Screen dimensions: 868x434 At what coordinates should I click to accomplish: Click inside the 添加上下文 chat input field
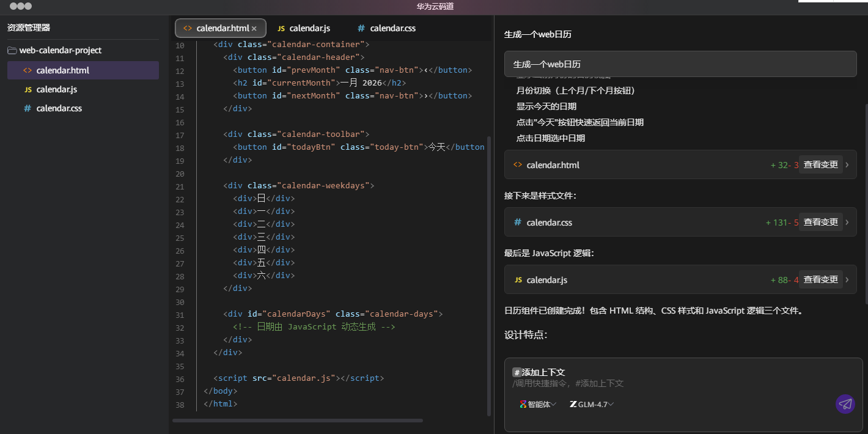tap(672, 382)
